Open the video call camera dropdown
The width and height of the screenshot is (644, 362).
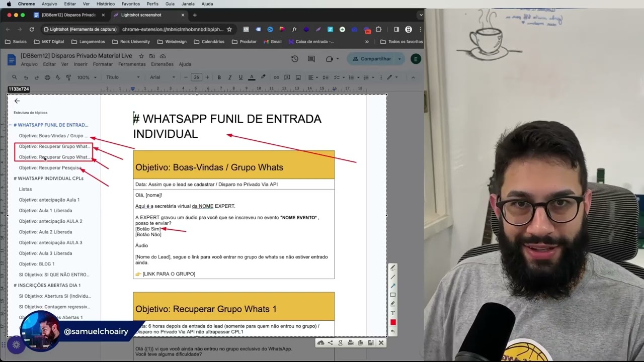click(333, 59)
